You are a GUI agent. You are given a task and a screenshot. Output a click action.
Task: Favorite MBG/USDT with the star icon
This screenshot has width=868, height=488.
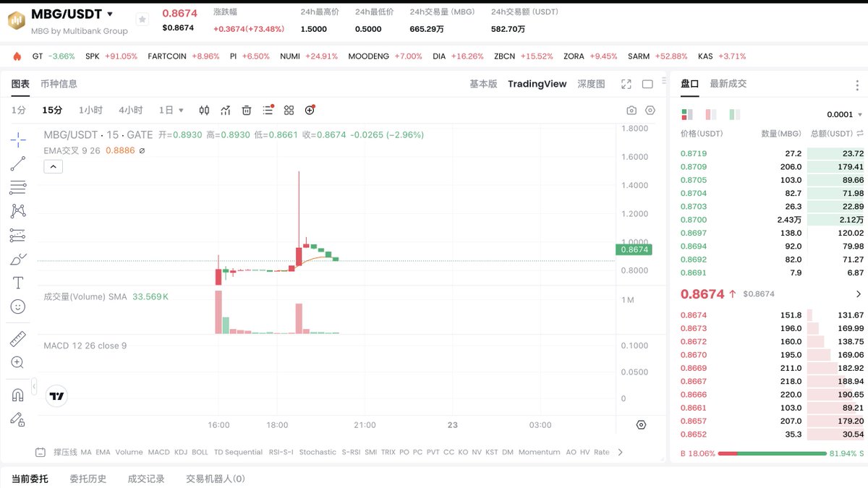click(142, 20)
